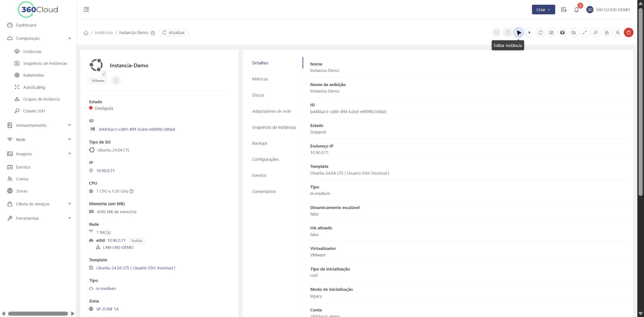Screen dimensions: 644x317
Task: Click the diagonal-arrows scale instance icon
Action: click(584, 33)
